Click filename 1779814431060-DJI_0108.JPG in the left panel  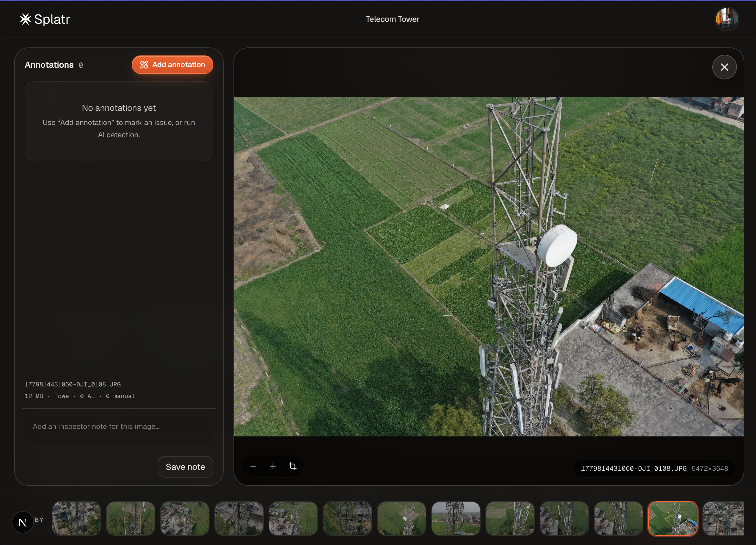click(73, 384)
